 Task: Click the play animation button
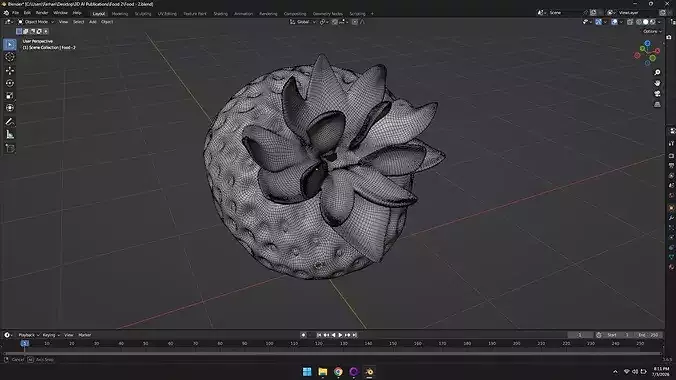click(340, 335)
